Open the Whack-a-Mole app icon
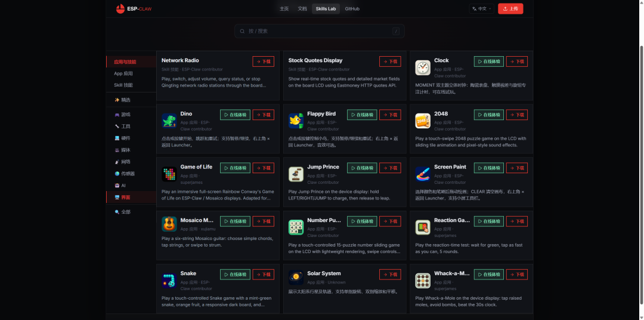 (x=423, y=281)
